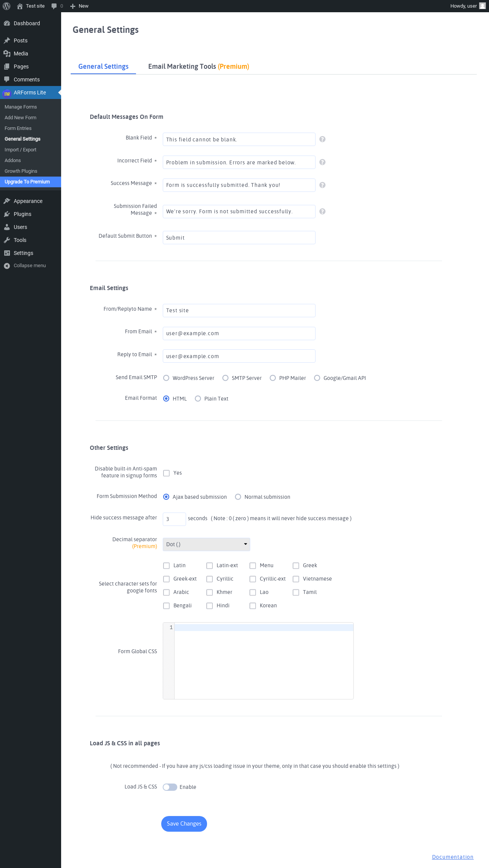The image size is (489, 868).
Task: Open Form Entries submenu item
Action: (x=18, y=128)
